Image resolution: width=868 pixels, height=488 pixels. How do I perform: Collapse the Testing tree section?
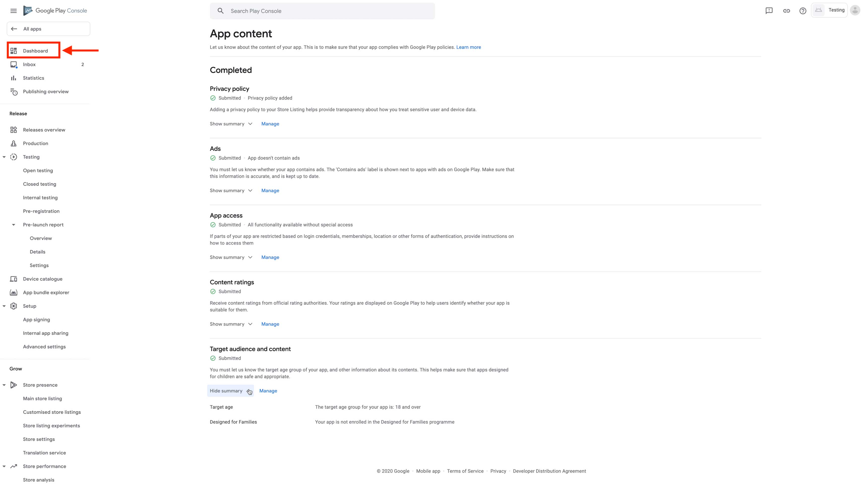(4, 157)
